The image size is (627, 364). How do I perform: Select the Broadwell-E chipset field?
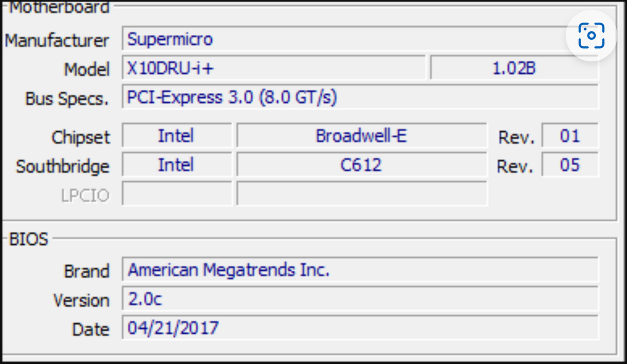tap(361, 136)
